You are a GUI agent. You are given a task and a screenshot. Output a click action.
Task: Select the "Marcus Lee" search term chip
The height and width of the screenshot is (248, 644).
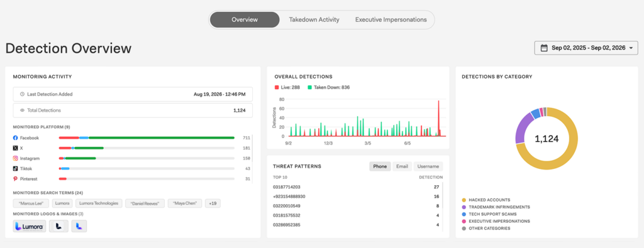[31, 203]
